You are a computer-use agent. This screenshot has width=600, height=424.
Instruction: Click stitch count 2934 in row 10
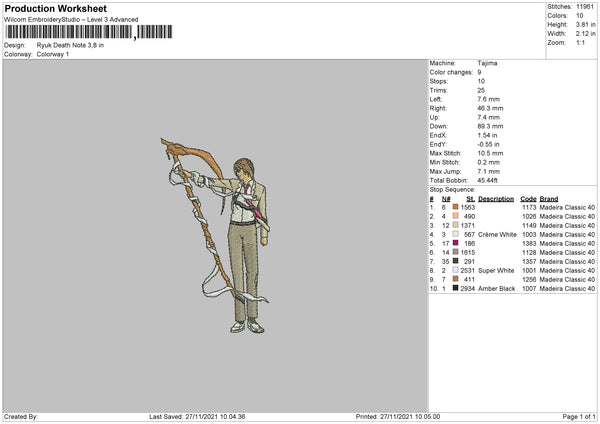468,288
